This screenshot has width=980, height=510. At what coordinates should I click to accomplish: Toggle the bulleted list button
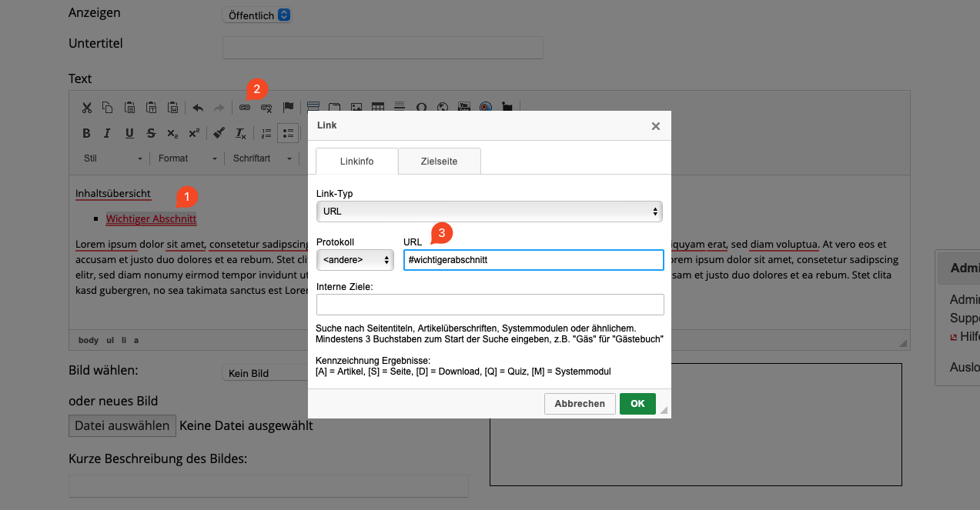point(288,133)
